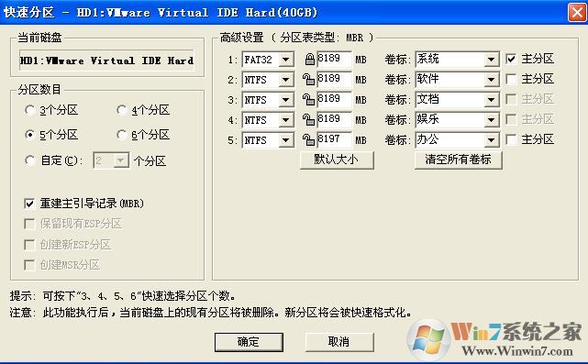The image size is (588, 364).
Task: Open file system dropdown for partition 4
Action: (x=286, y=120)
